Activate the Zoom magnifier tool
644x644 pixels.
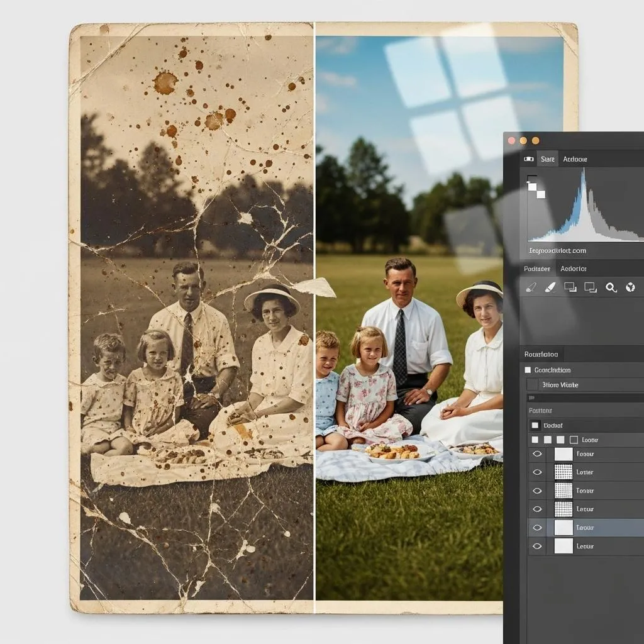click(x=611, y=287)
